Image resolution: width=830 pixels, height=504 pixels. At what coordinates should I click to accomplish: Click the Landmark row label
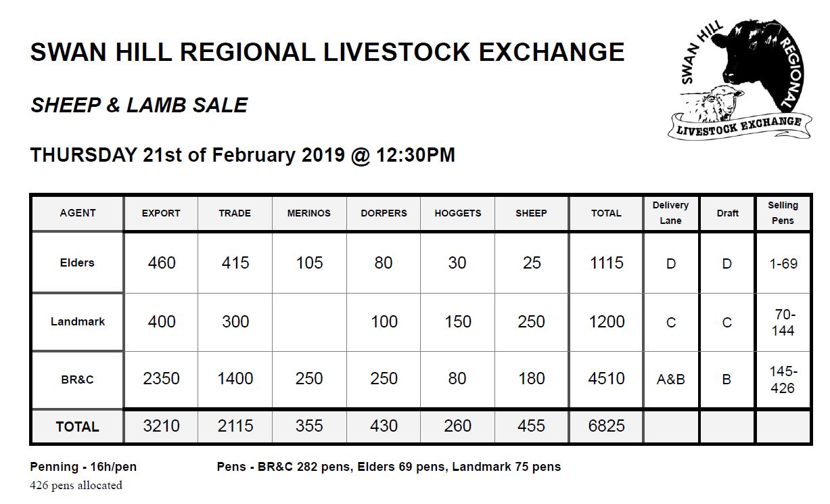pos(78,321)
